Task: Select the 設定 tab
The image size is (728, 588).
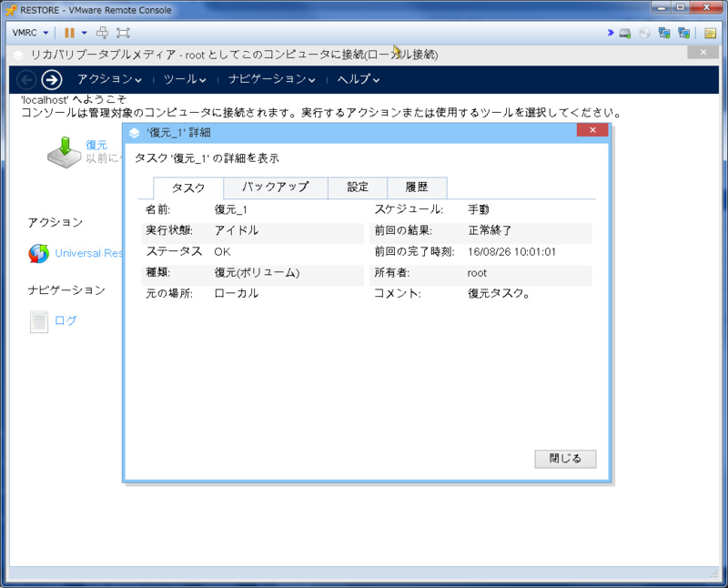Action: pos(358,188)
